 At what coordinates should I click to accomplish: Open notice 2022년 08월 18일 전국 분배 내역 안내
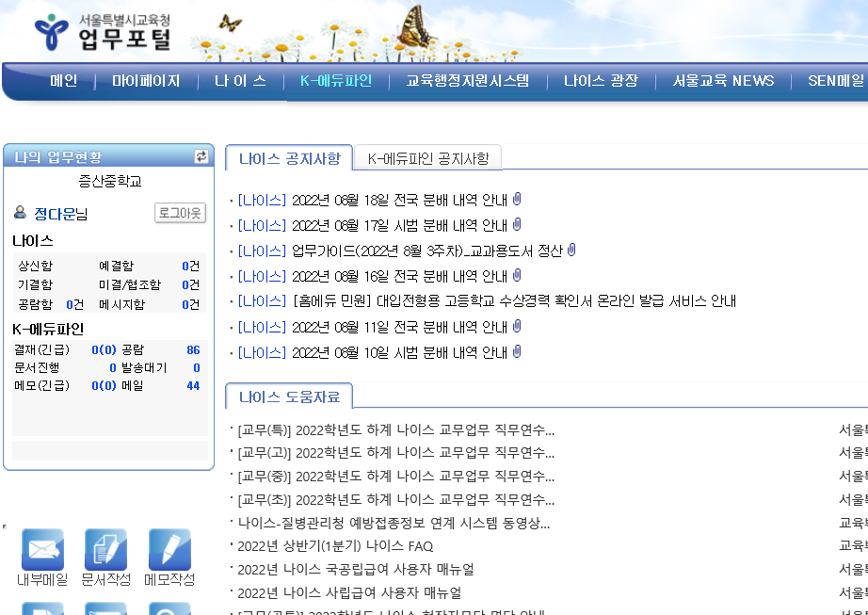(x=400, y=200)
